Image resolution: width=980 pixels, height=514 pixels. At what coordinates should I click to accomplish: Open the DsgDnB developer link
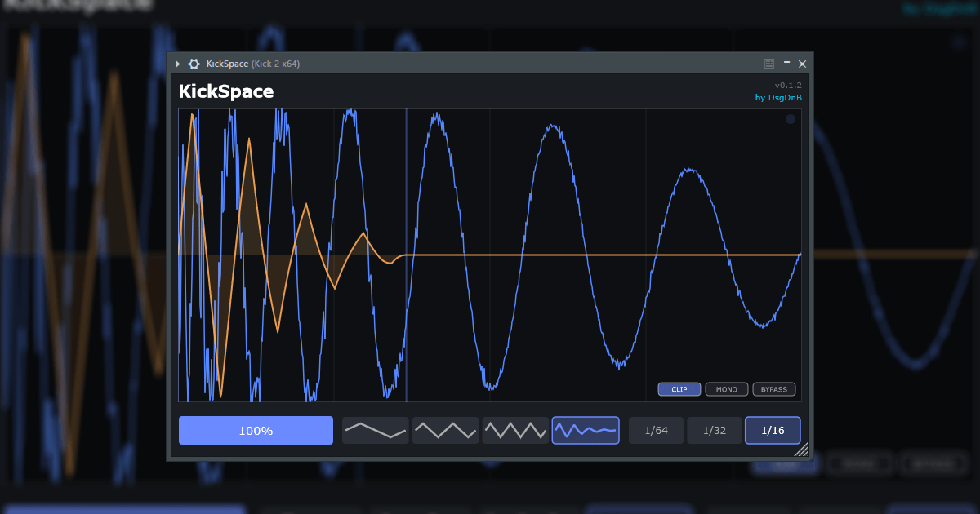click(x=785, y=97)
